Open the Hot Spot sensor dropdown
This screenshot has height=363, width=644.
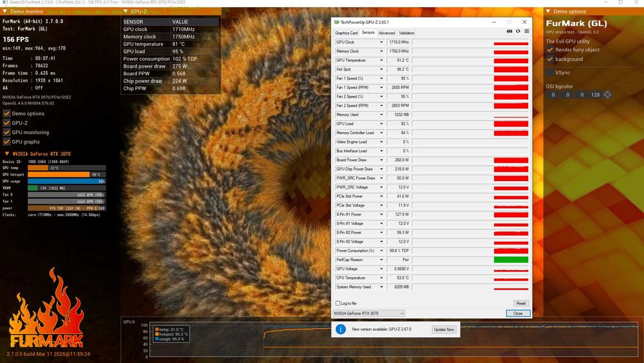[x=381, y=70]
